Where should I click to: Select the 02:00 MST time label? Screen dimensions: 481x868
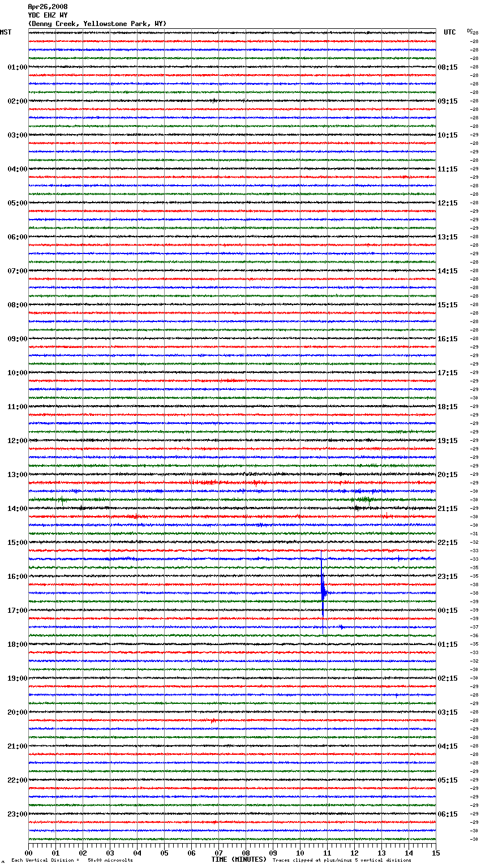point(18,101)
